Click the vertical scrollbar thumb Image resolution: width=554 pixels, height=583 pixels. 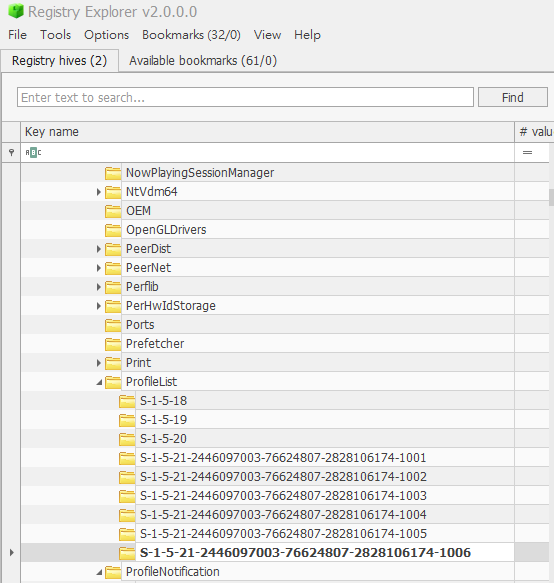[x=551, y=197]
